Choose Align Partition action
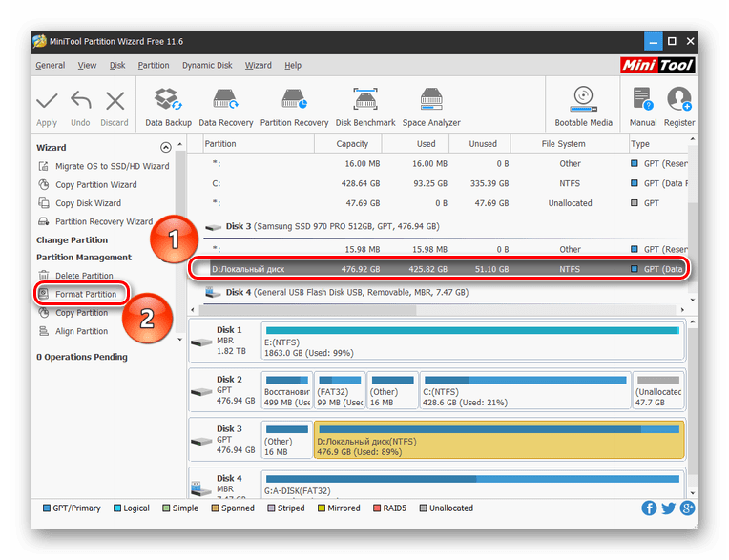 [73, 331]
